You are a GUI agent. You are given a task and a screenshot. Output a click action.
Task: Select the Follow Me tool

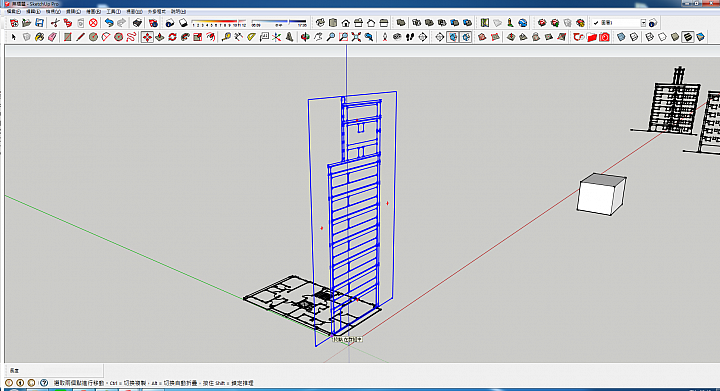tap(186, 37)
